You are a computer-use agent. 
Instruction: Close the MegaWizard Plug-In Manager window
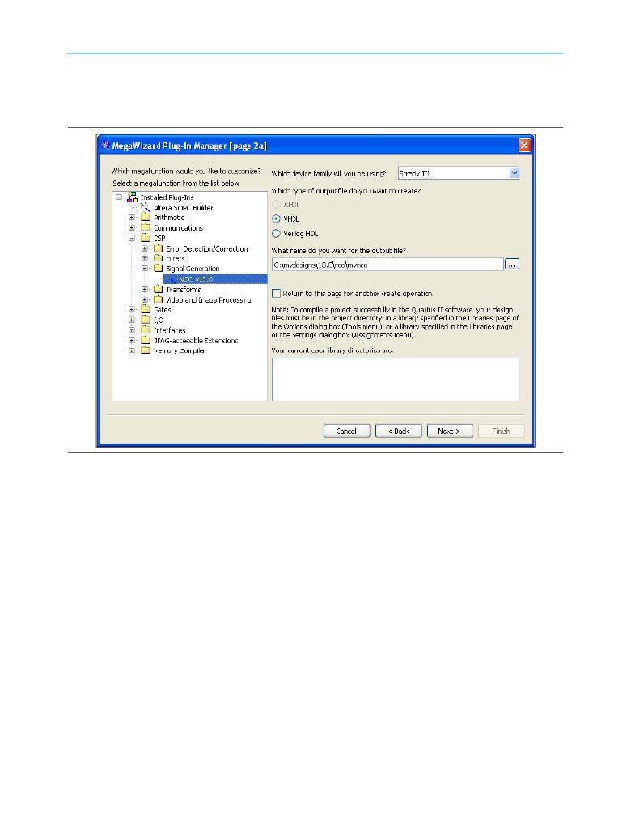coord(524,145)
